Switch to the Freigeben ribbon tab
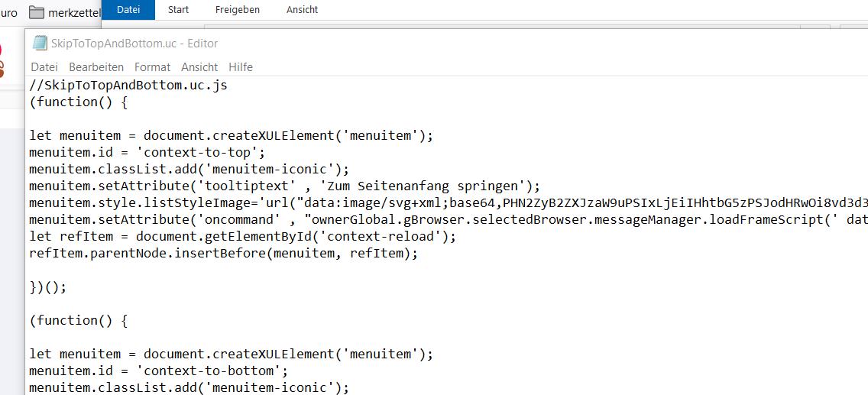The width and height of the screenshot is (868, 395). click(x=238, y=10)
